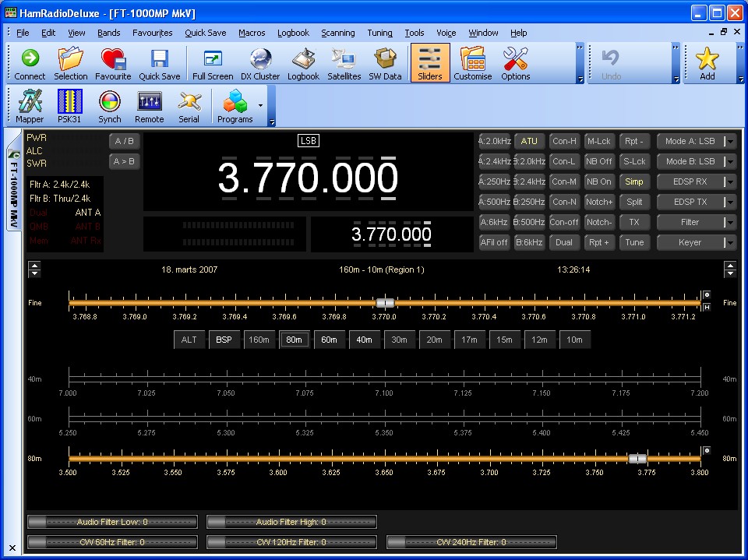Open the SW Data icon
This screenshot has height=560, width=748.
(385, 63)
